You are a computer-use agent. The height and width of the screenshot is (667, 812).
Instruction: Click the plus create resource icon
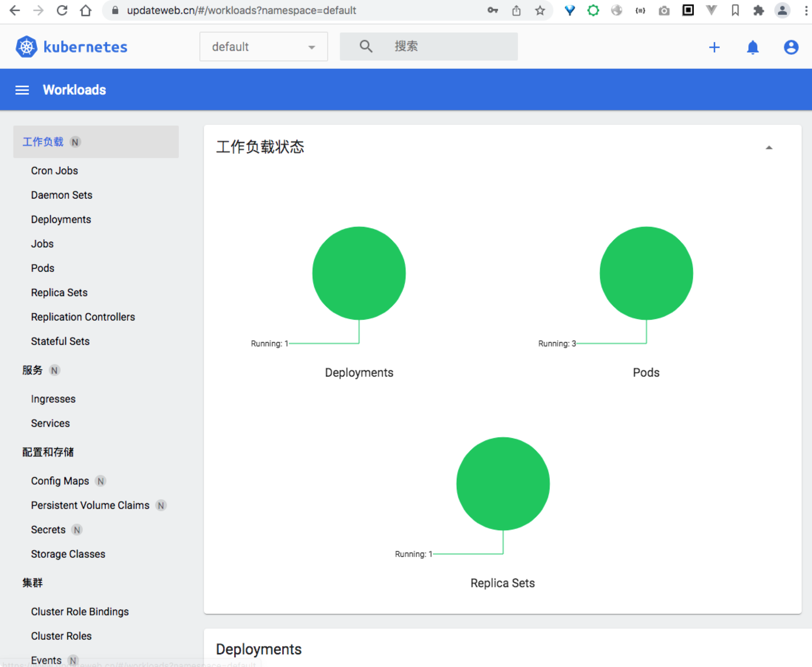click(714, 47)
